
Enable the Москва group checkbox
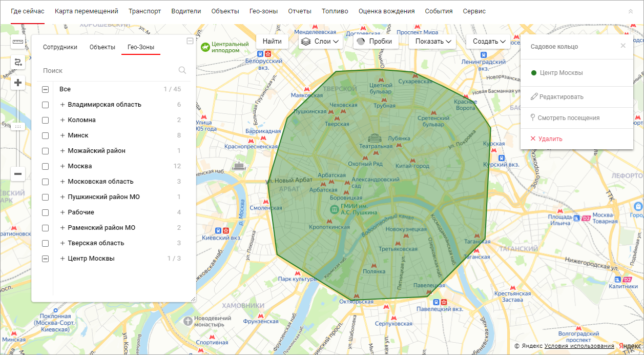(46, 166)
